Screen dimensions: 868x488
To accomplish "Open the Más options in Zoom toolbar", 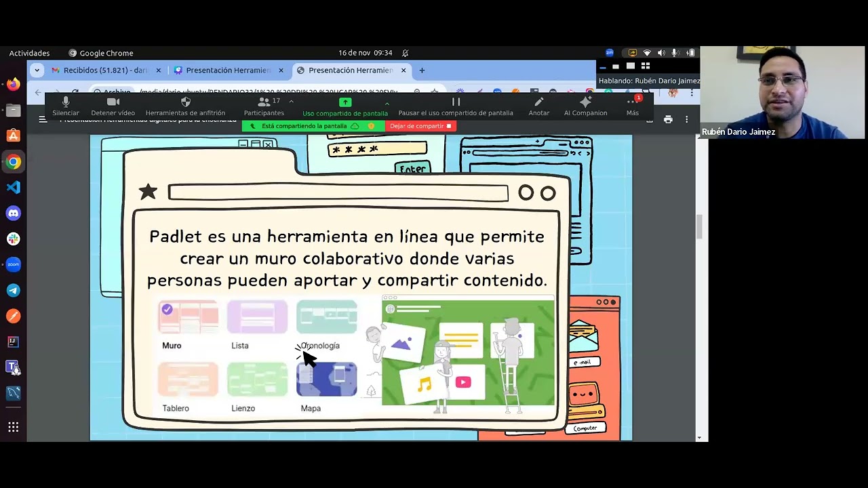I will coord(633,106).
